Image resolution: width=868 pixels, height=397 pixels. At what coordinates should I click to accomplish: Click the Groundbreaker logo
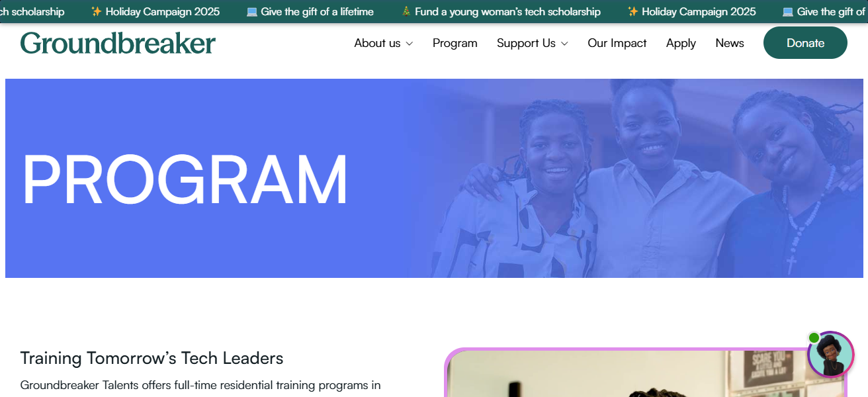(118, 43)
